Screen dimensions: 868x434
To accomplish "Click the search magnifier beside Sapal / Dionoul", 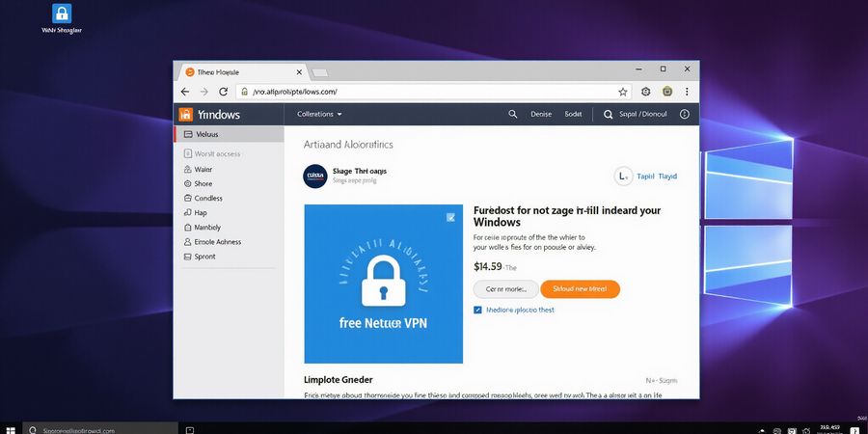I will coord(608,115).
